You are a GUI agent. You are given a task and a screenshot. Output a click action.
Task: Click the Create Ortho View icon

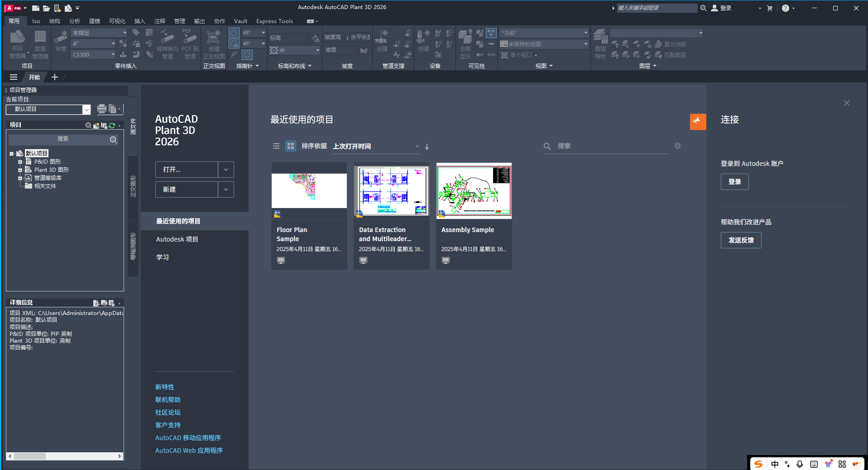[x=214, y=43]
